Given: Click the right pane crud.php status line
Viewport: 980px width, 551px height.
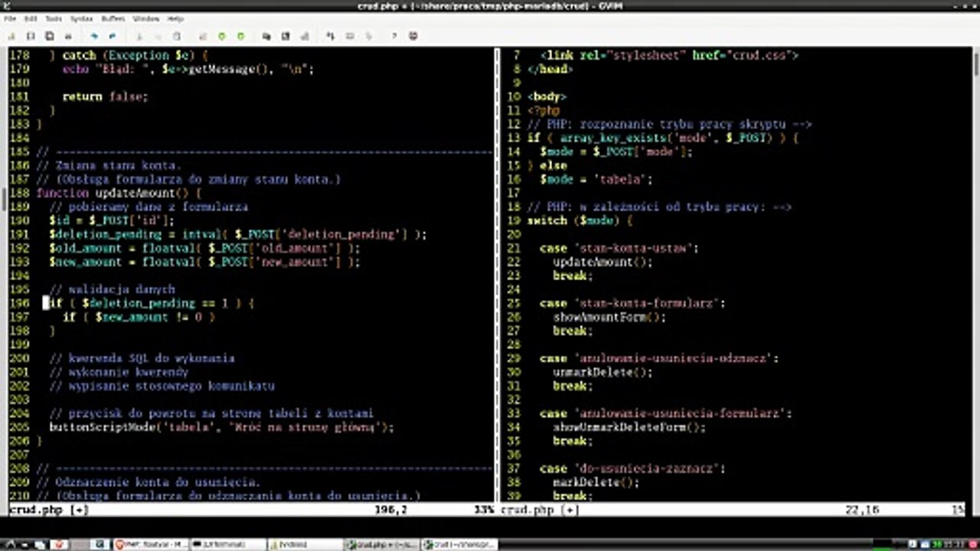Looking at the screenshot, I should click(x=733, y=509).
